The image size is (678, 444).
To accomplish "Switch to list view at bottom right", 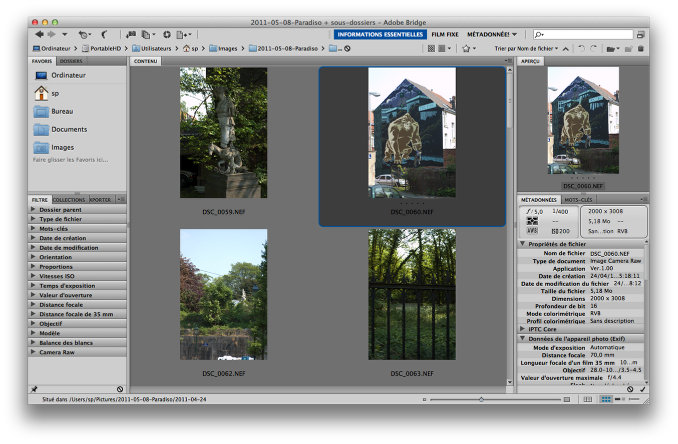I will click(633, 399).
